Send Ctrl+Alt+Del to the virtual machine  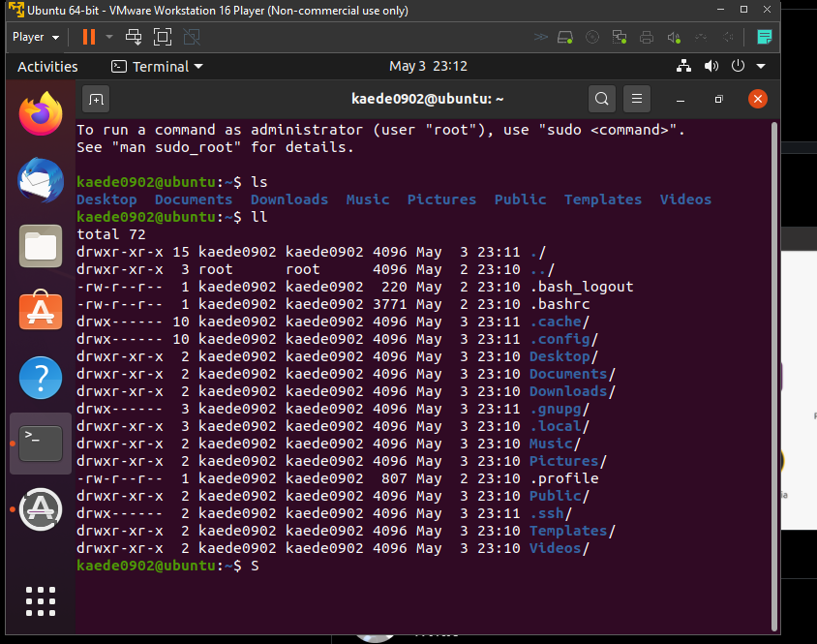[x=134, y=36]
